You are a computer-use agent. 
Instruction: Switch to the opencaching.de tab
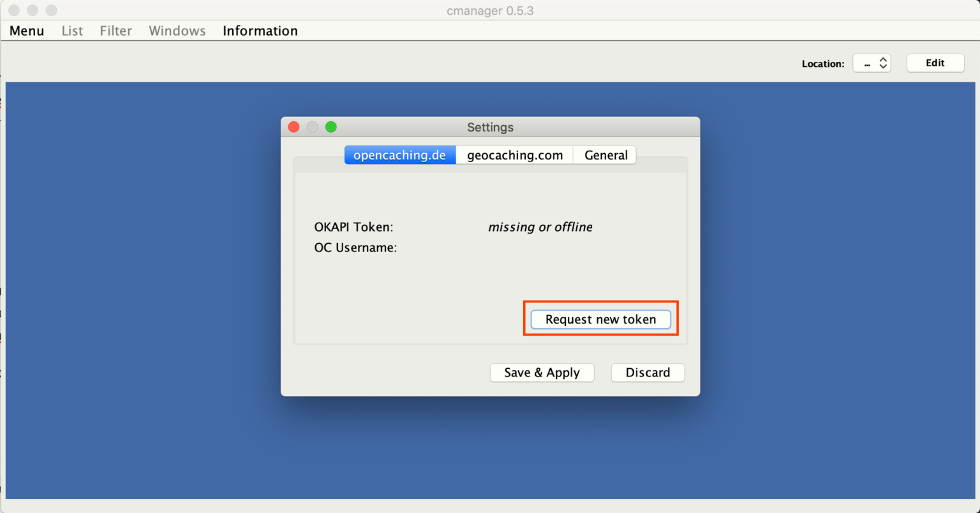399,155
